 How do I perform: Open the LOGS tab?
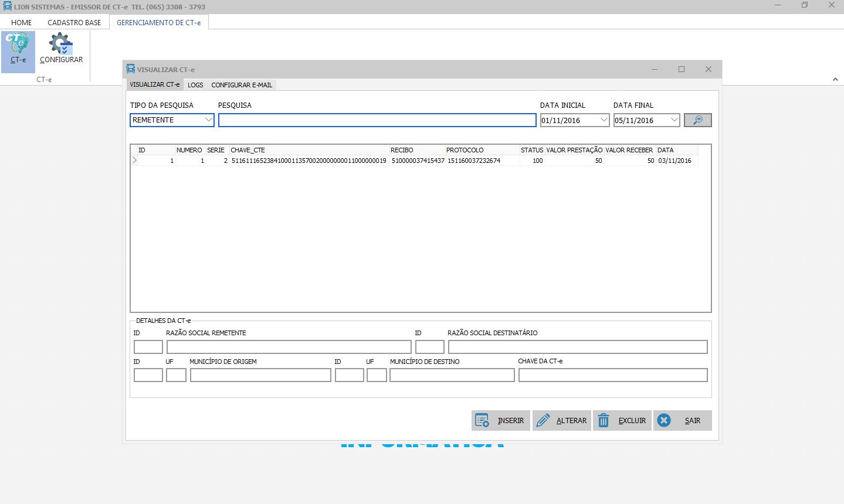(x=195, y=85)
